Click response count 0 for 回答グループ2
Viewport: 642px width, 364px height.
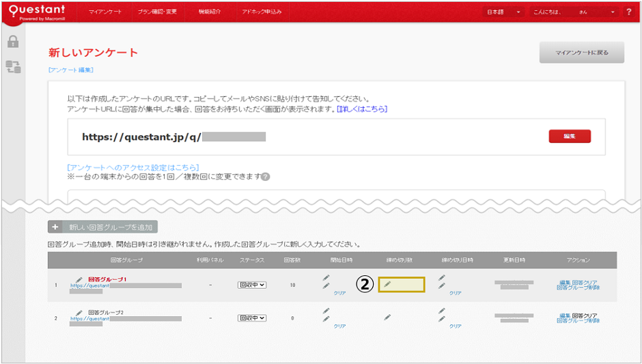coord(292,318)
